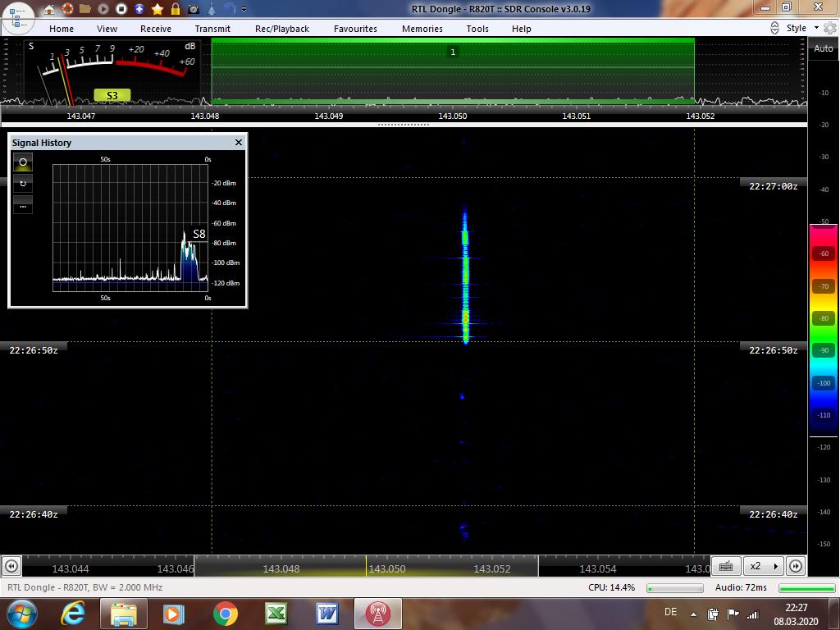Image resolution: width=840 pixels, height=630 pixels.
Task: Close the Signal History panel
Action: [x=239, y=143]
